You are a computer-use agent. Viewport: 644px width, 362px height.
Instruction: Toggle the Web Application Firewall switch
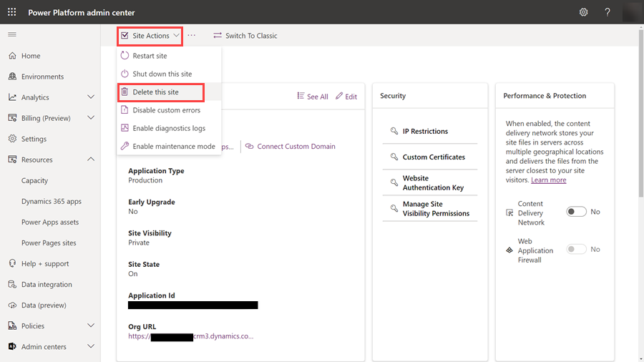(576, 249)
